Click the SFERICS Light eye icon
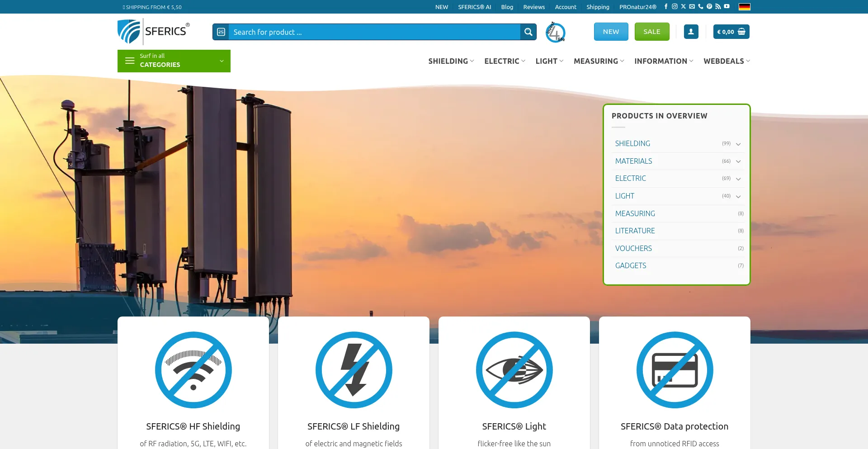 [514, 370]
